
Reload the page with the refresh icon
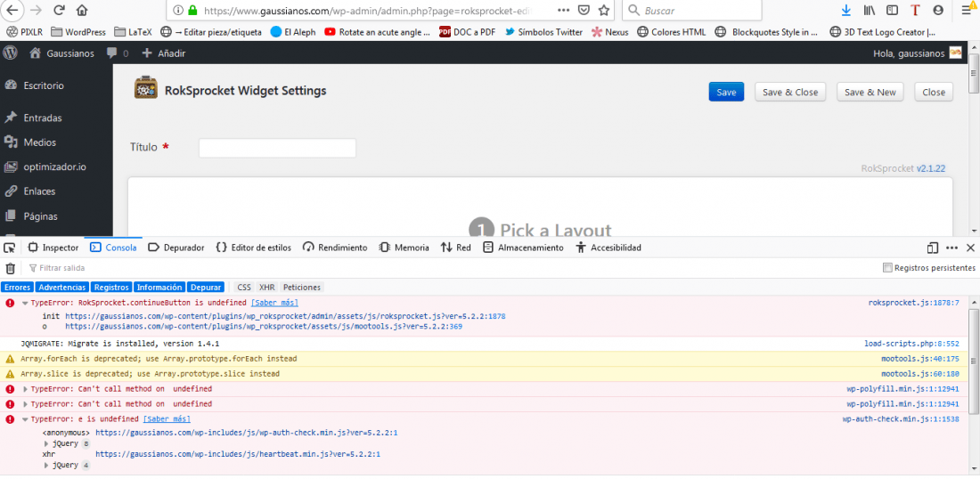[60, 10]
